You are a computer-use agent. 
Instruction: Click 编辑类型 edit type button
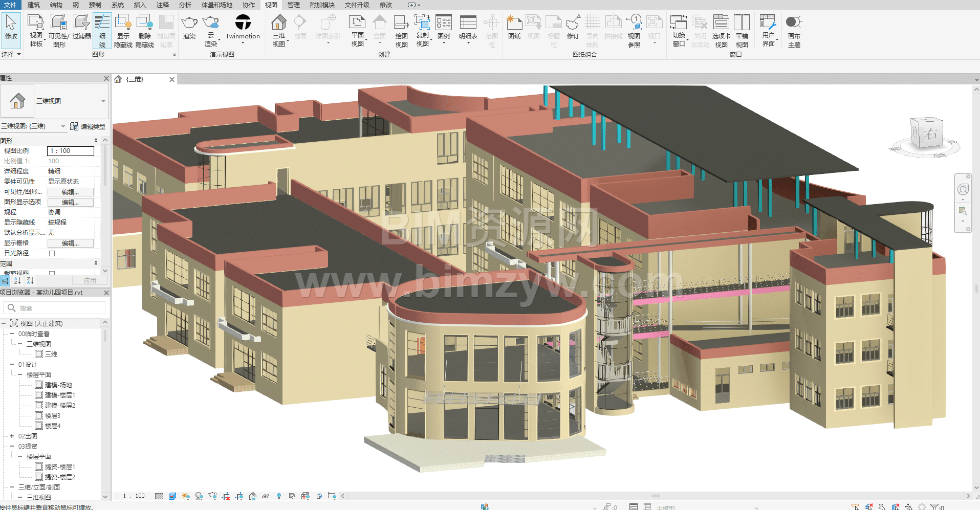[x=88, y=126]
